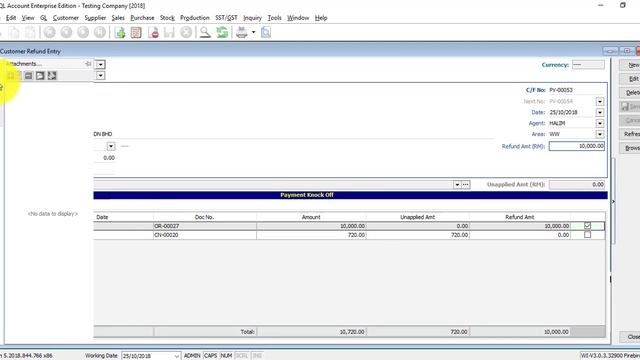
Task: Open the Production menu
Action: 195,18
